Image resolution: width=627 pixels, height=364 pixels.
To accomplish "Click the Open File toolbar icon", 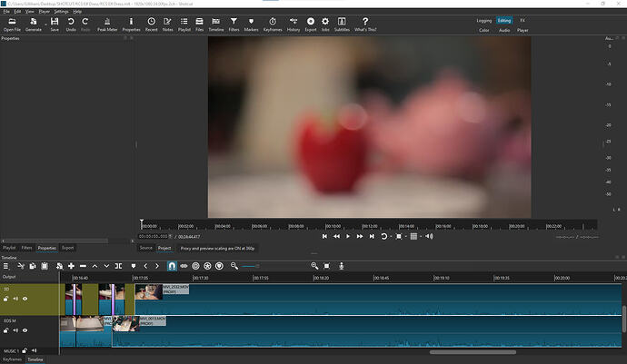I will (x=12, y=25).
